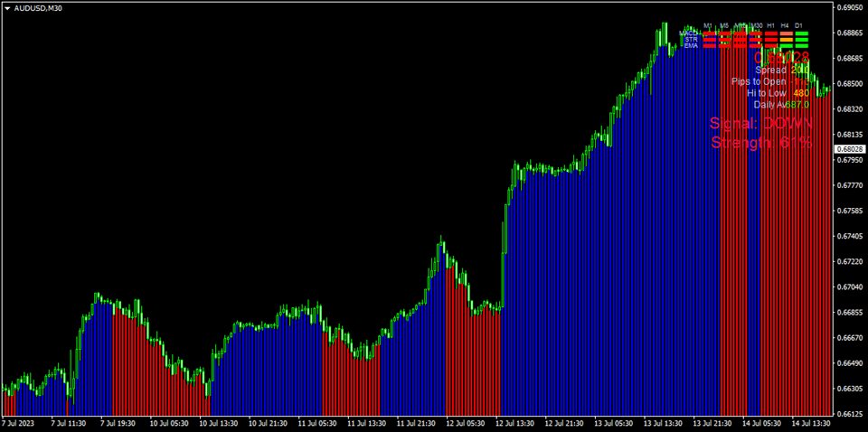
Task: Click the red H1 MACD indicator cell
Action: pyautogui.click(x=770, y=33)
